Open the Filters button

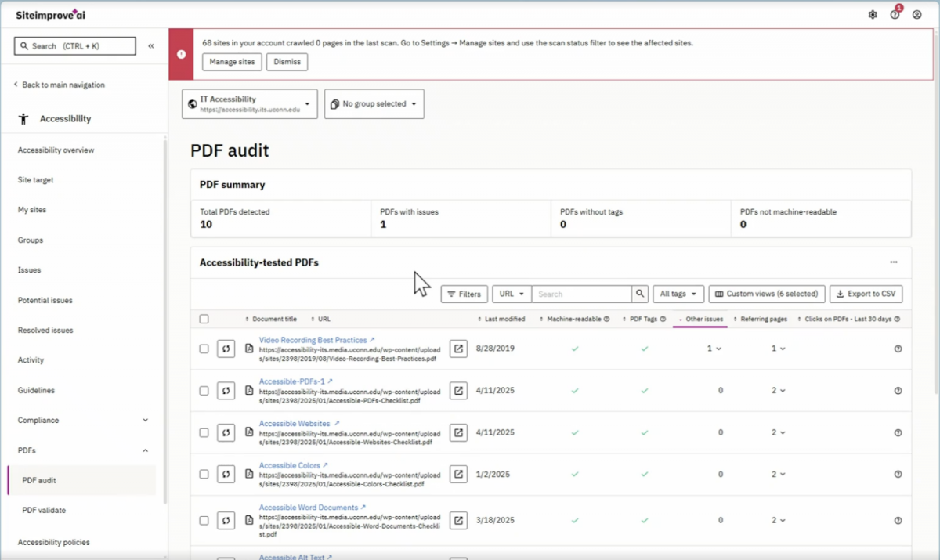click(465, 294)
